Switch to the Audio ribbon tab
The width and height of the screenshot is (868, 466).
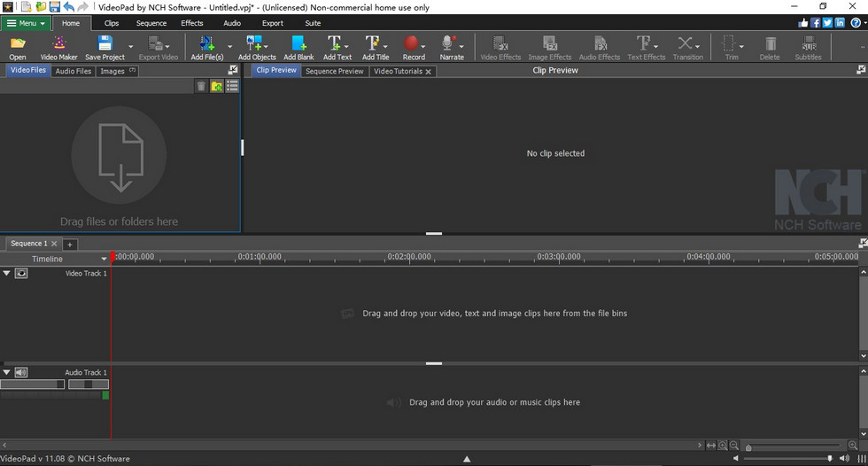pos(232,23)
